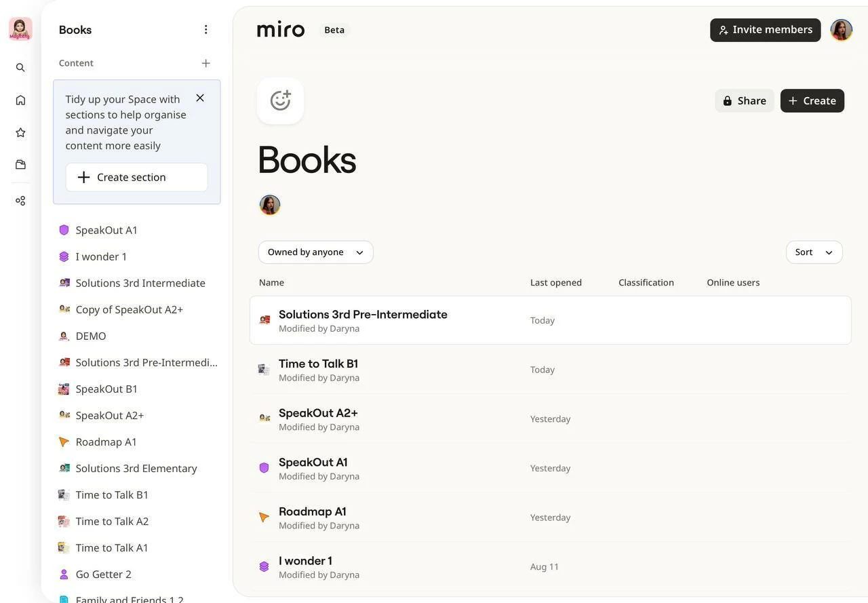The width and height of the screenshot is (868, 603).
Task: Click the Name column header
Action: 271,283
